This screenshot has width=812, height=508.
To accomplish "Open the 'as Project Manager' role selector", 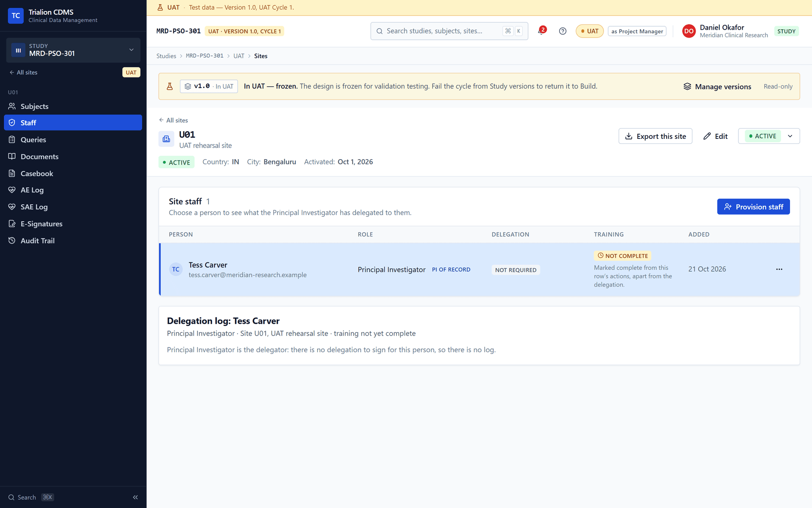I will coord(637,31).
